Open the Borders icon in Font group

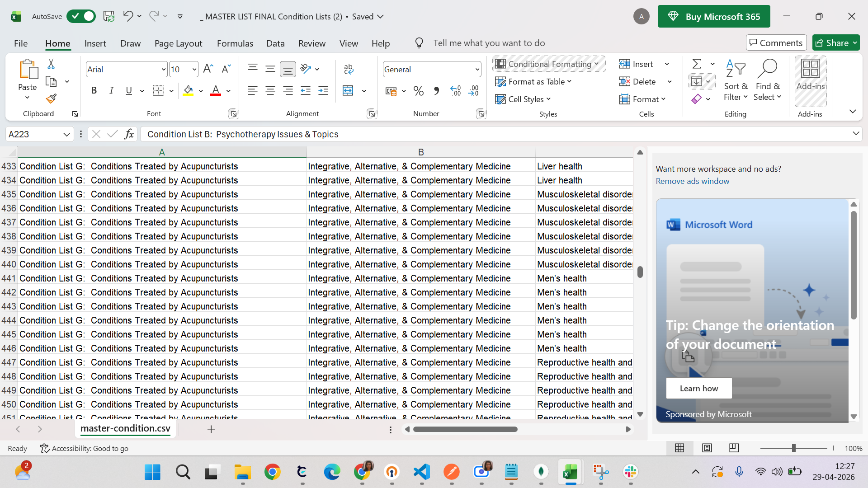(158, 91)
